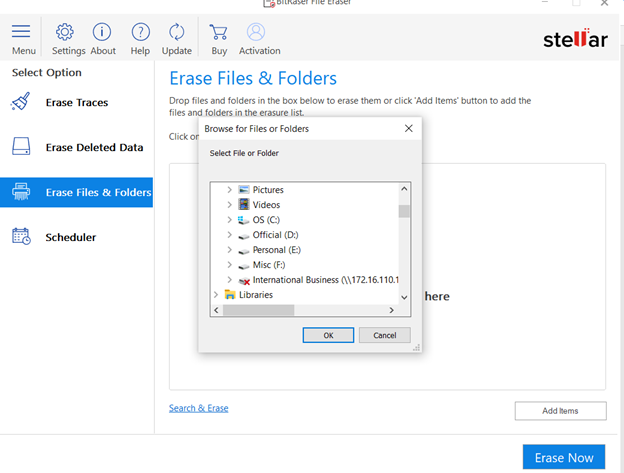The width and height of the screenshot is (624, 473).
Task: Click the OS (C:) drive icon
Action: click(243, 220)
